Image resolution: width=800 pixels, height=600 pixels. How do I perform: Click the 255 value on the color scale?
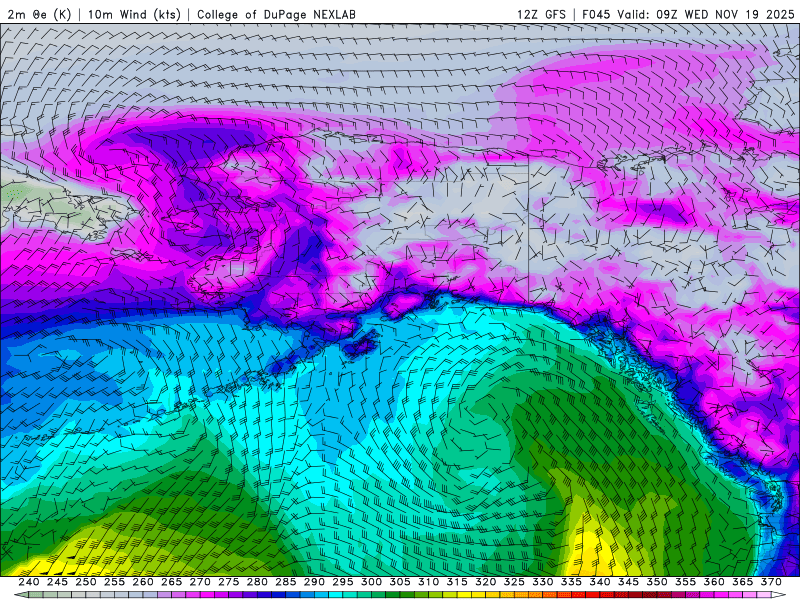coord(114,582)
